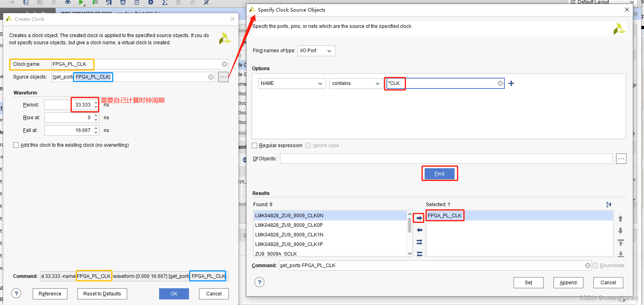Move the selected item to the bottom
The height and width of the screenshot is (305, 644).
tap(620, 254)
